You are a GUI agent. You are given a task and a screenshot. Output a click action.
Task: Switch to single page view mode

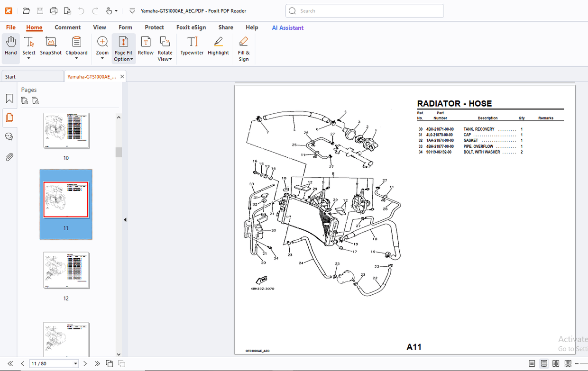tap(532, 363)
